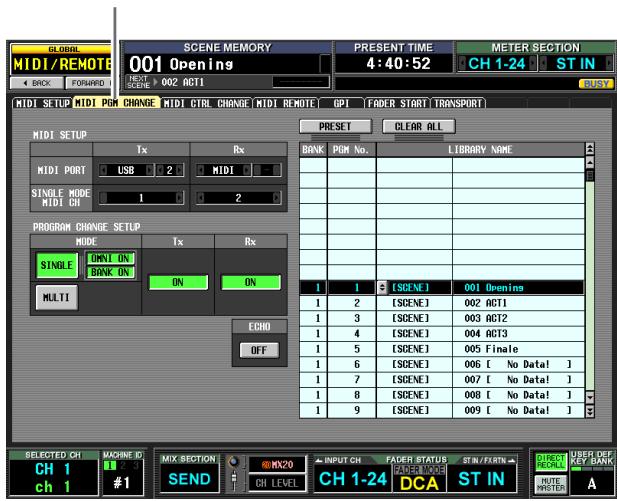Open the MIDI SETUP tab
617x501 pixels.
click(42, 103)
